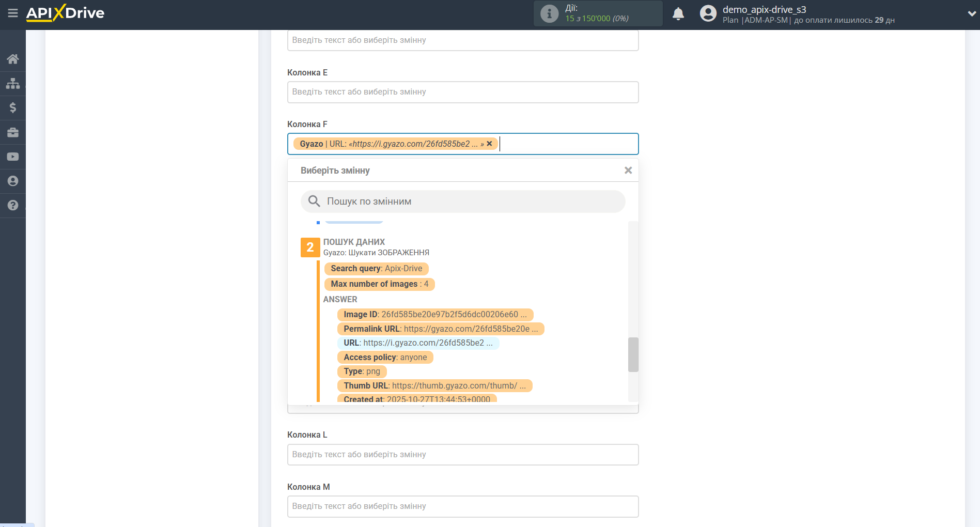This screenshot has width=980, height=527.
Task: Click the help question mark icon
Action: (x=13, y=205)
